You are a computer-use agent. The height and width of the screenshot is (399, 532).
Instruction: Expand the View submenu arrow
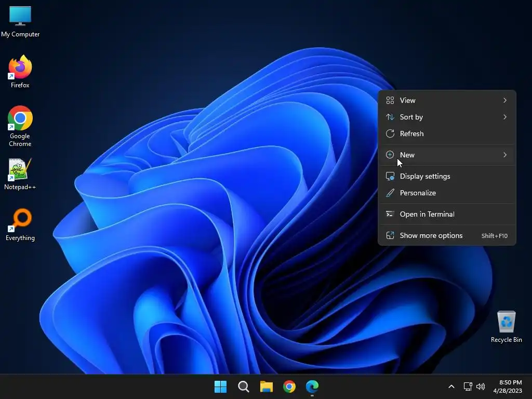tap(505, 100)
